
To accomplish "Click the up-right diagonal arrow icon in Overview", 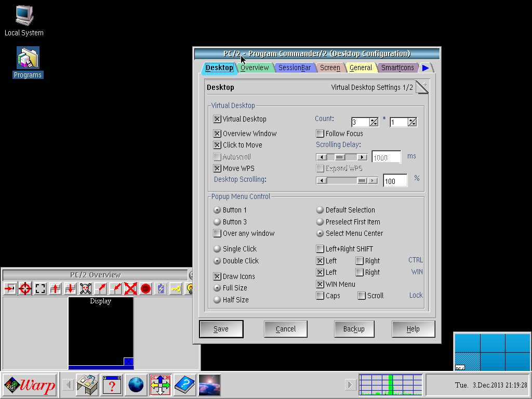I will [x=100, y=288].
